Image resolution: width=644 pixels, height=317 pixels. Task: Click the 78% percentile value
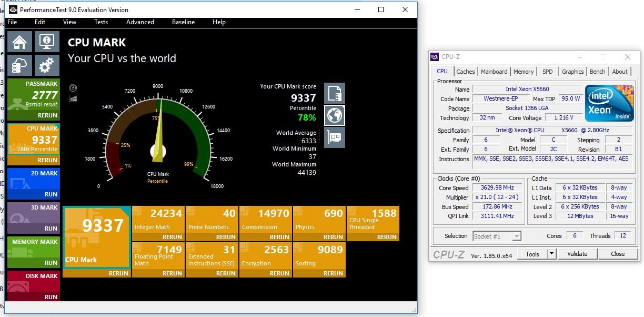[x=307, y=117]
